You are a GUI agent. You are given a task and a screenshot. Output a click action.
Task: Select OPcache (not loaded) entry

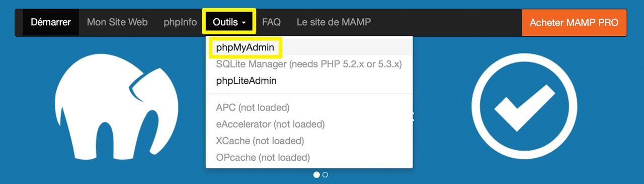tap(309, 157)
